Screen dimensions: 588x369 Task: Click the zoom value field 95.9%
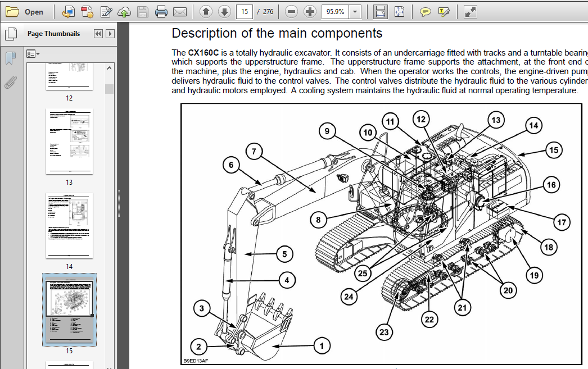335,12
